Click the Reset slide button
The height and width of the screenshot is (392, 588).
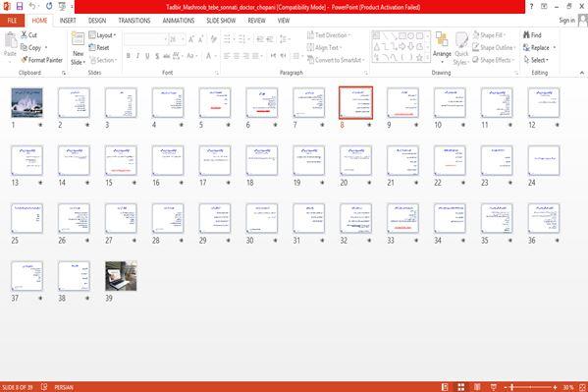click(99, 48)
